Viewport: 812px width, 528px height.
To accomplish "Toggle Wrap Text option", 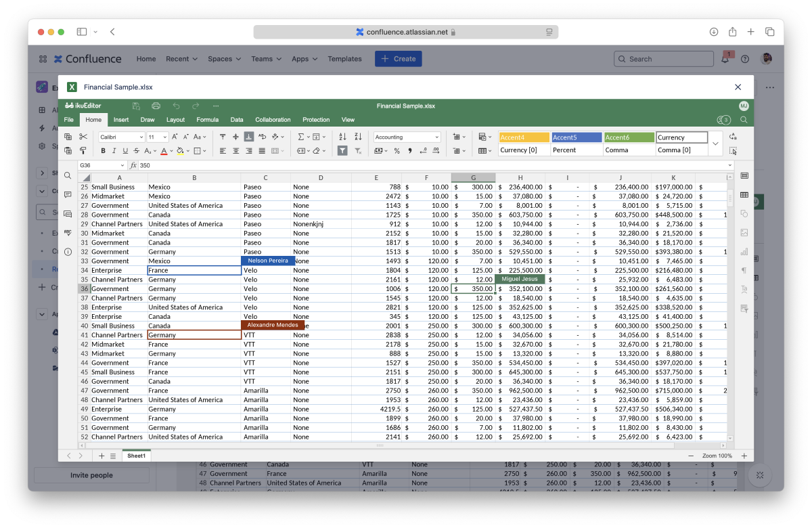I will 263,137.
